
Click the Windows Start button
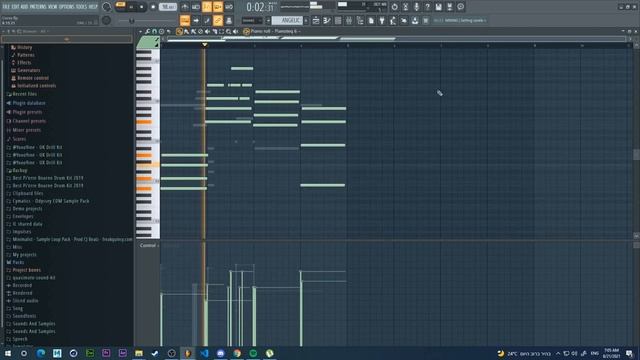click(8, 353)
